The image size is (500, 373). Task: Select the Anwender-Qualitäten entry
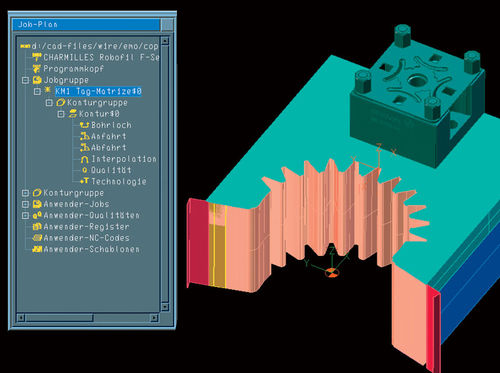click(91, 215)
